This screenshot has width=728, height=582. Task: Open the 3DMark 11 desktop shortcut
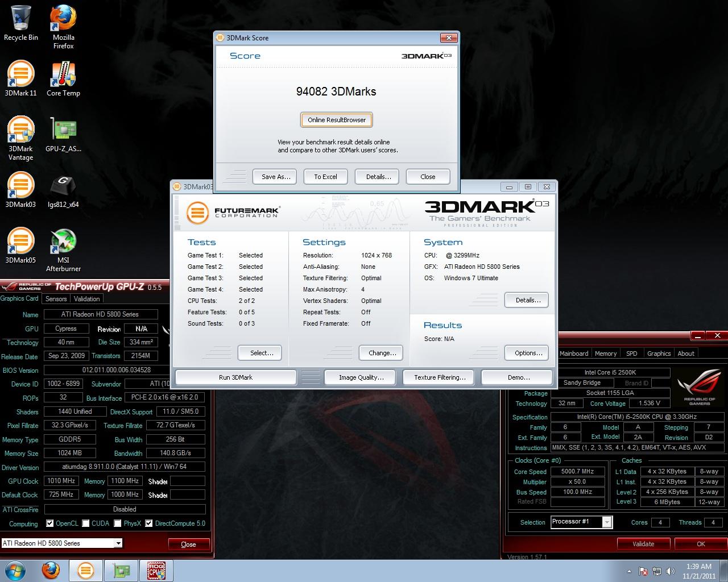click(21, 78)
